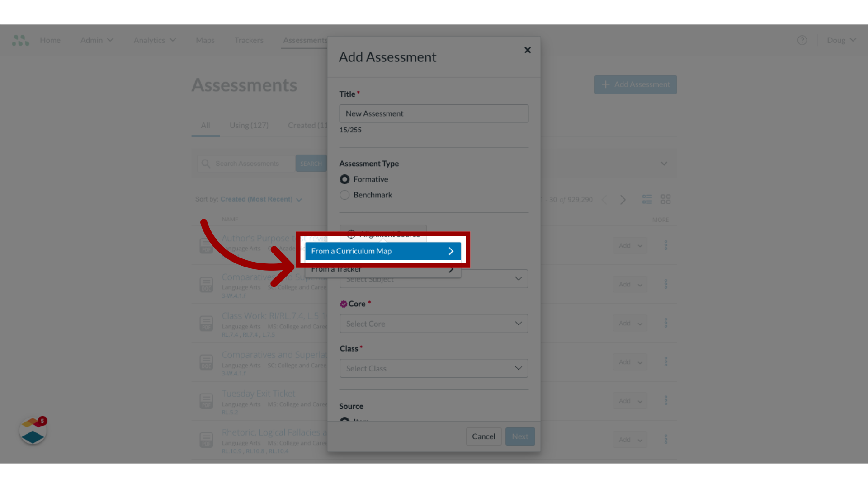Click the Maps navigation icon
The width and height of the screenshot is (868, 488).
click(205, 40)
